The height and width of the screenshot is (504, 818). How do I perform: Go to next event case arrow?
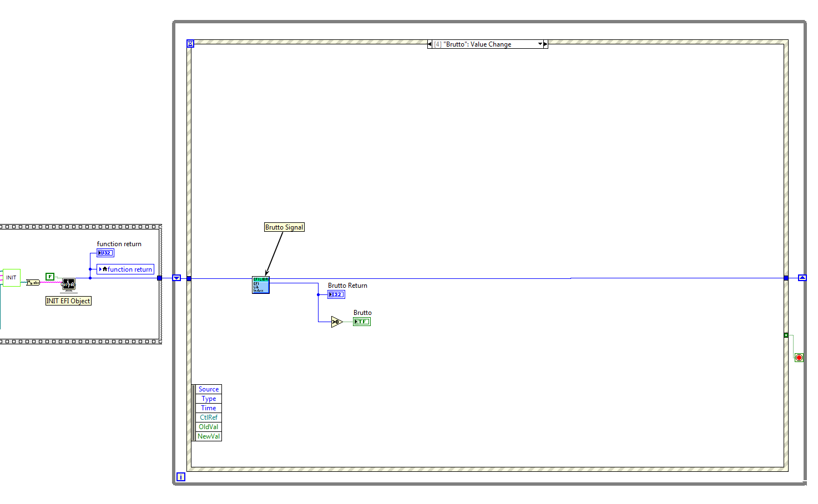click(546, 44)
